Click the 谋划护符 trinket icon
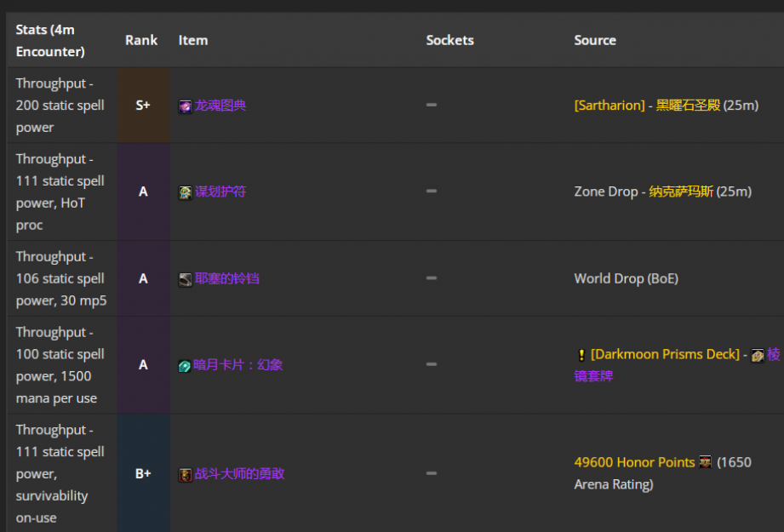 click(185, 192)
